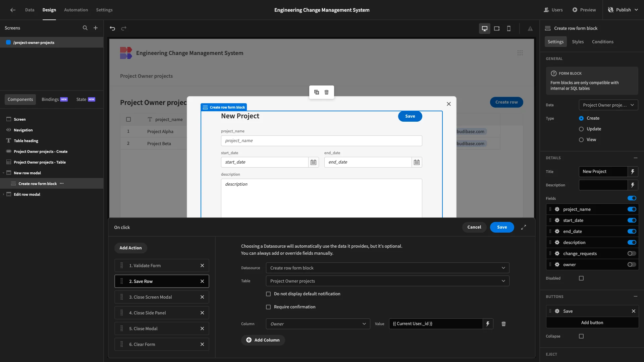644x362 pixels.
Task: Open the Column dropdown showing Owner
Action: coord(318,324)
